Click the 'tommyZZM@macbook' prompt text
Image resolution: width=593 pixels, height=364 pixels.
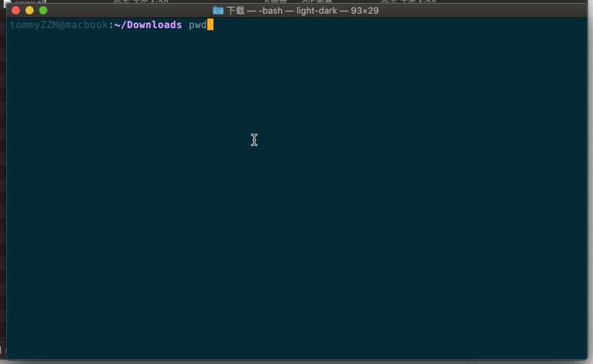point(59,25)
